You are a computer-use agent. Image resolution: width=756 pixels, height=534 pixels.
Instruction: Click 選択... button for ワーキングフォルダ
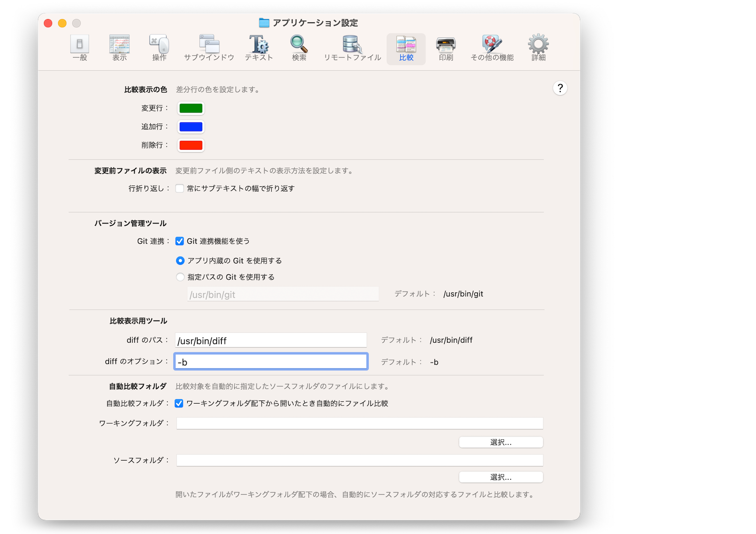(501, 442)
